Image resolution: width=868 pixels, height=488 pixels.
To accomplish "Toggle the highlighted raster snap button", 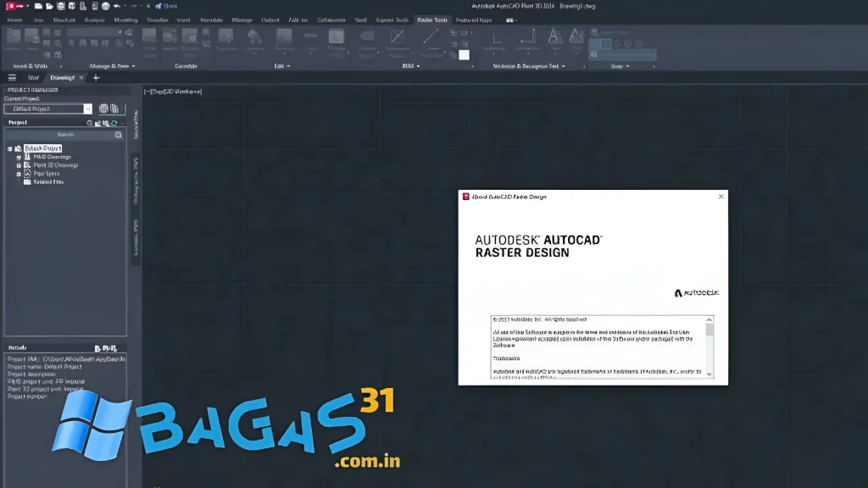I will coord(605,43).
